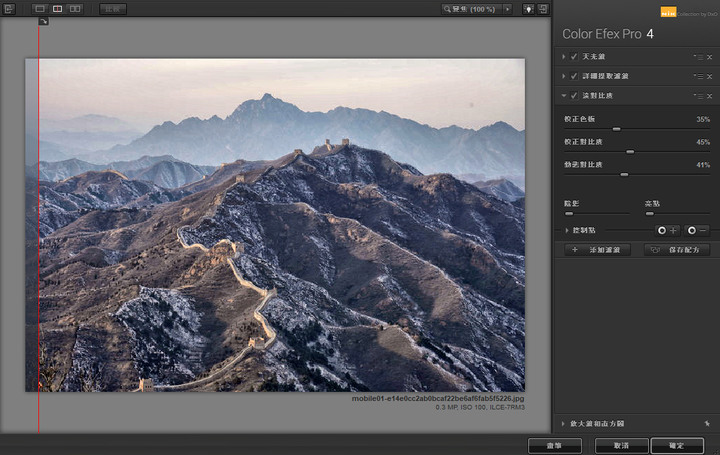Remove the 詳細提取濾鏡 filter with X
The height and width of the screenshot is (455, 720).
coord(709,76)
